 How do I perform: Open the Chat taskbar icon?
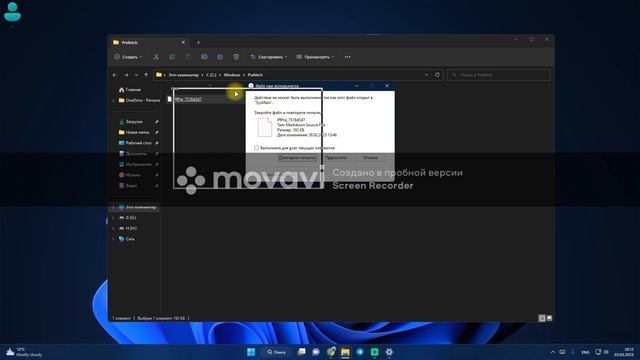pyautogui.click(x=316, y=352)
